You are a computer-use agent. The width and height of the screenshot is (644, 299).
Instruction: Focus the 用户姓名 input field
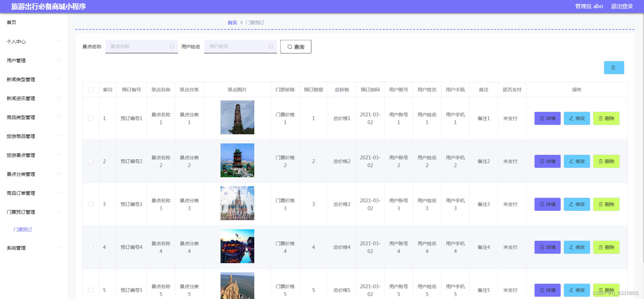point(240,47)
